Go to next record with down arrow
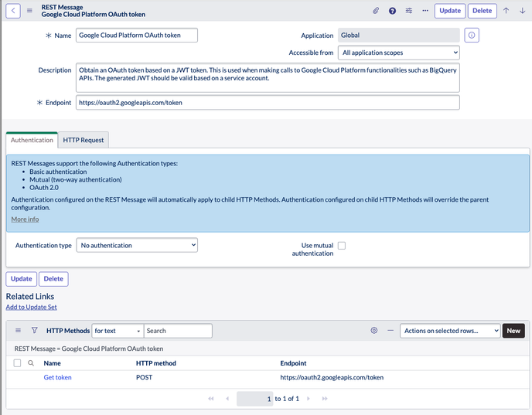Screen dimensions: 532x415 (x=523, y=11)
